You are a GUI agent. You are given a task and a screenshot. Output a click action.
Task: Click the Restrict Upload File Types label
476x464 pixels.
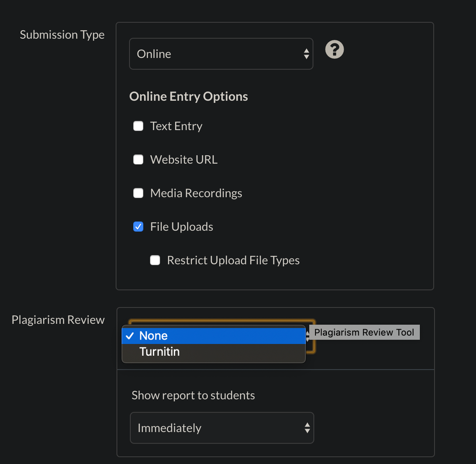point(233,260)
